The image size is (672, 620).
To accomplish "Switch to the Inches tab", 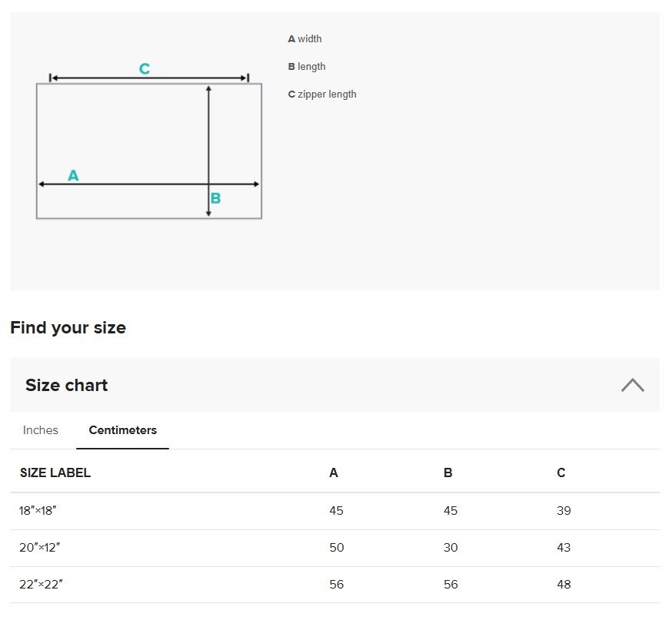I will click(40, 430).
